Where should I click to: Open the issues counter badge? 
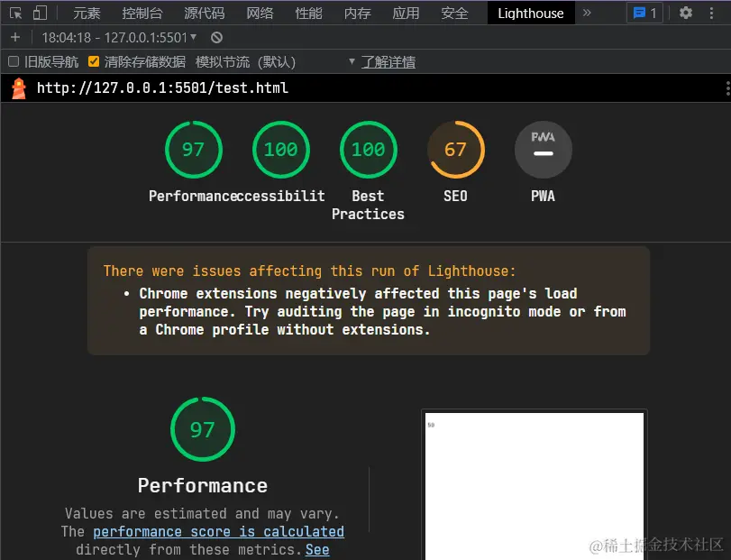[644, 13]
